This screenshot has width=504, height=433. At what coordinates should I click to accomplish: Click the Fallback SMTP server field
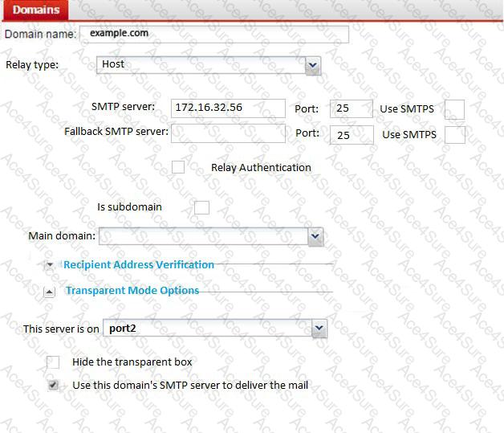point(228,133)
